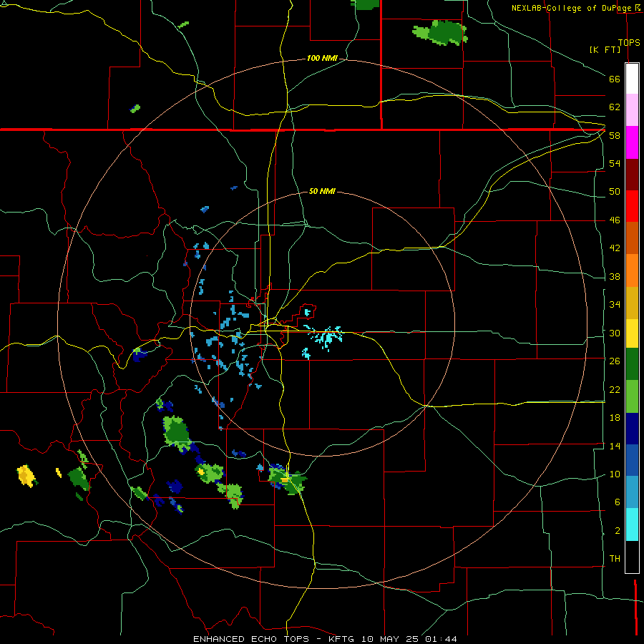
Task: Click the "50" legend scale value
Action: click(615, 192)
